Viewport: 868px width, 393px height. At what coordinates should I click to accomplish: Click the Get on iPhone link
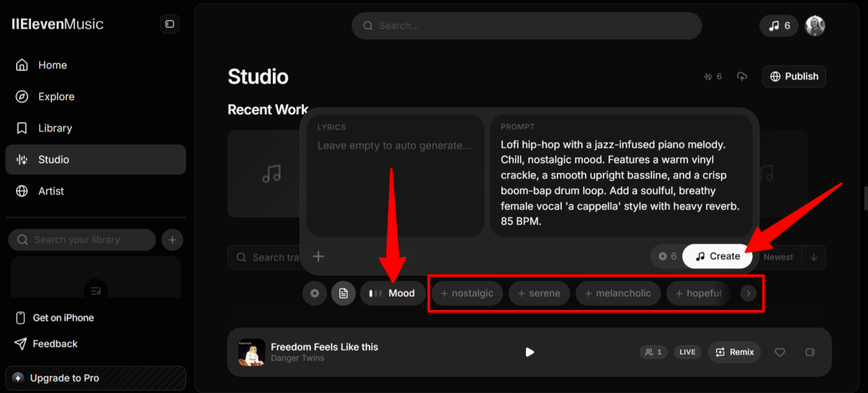point(55,318)
